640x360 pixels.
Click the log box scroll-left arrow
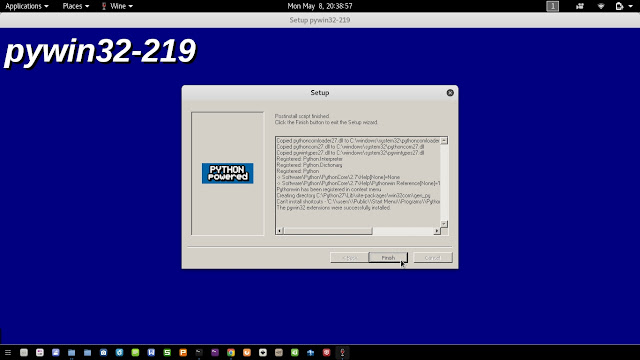(x=280, y=231)
